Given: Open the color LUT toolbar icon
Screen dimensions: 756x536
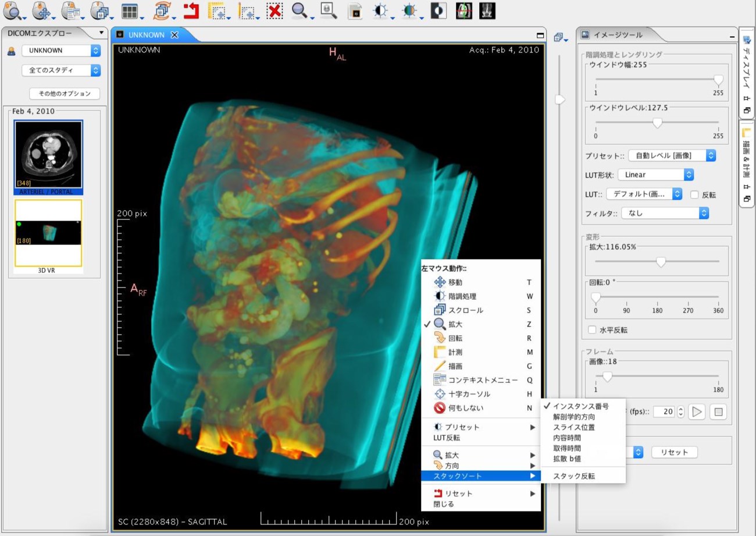Looking at the screenshot, I should (411, 10).
